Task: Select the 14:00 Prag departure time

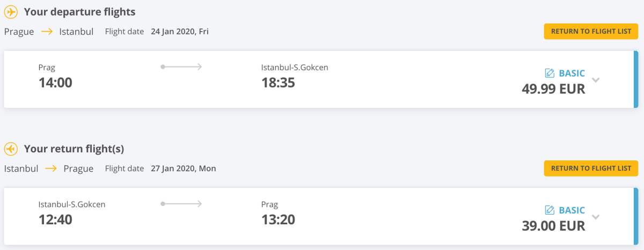Action: 55,83
